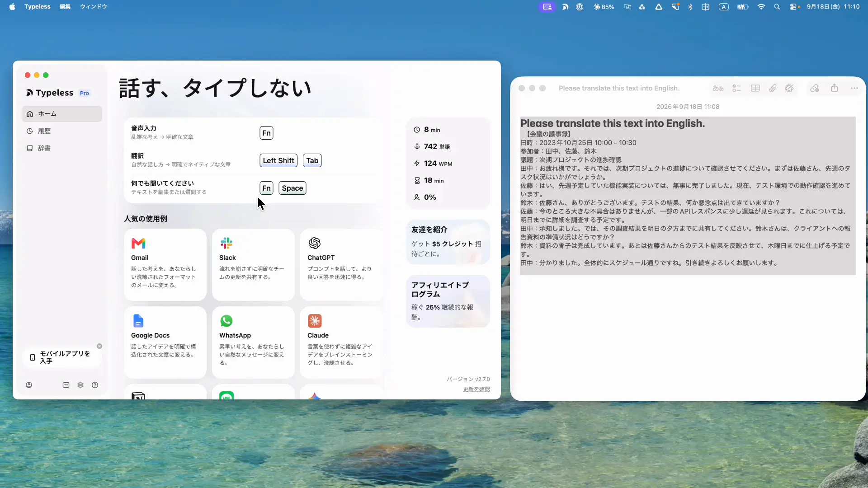Open the WhatsApp use case card
868x488 pixels.
click(x=253, y=343)
